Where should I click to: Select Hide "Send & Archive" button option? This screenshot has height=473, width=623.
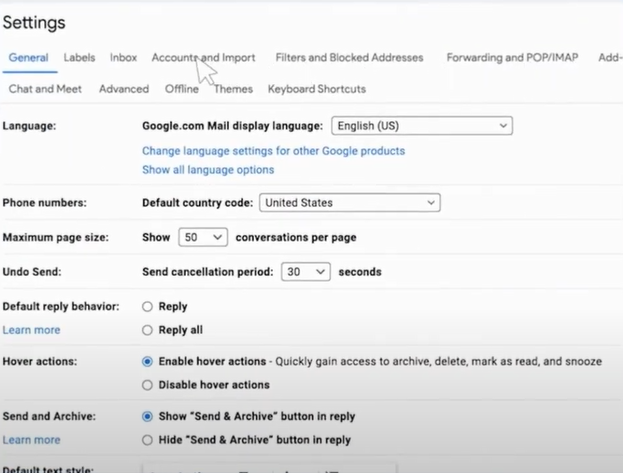point(147,440)
